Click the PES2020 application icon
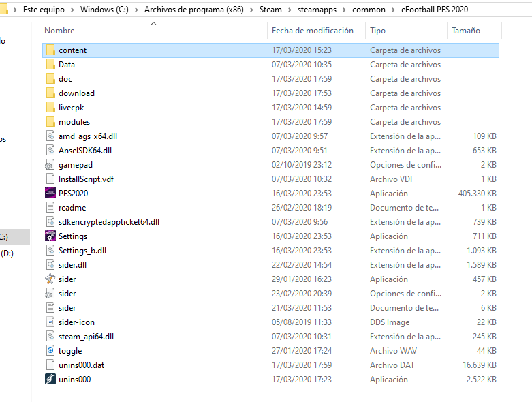The height and width of the screenshot is (402, 532). (50, 193)
